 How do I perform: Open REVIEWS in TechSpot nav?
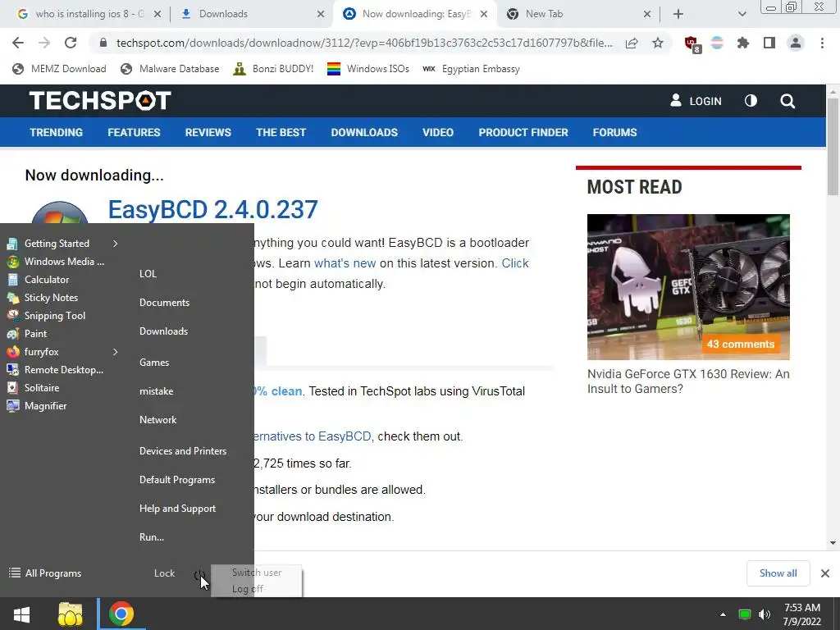click(208, 132)
